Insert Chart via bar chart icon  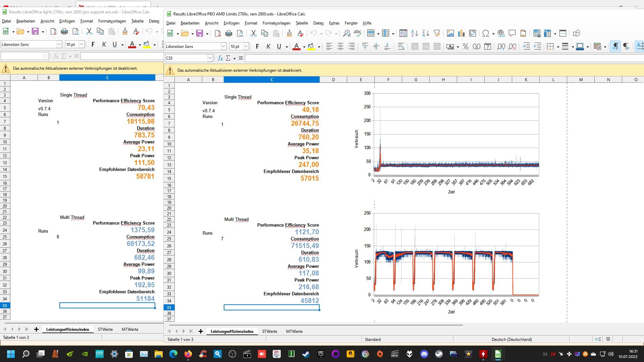[x=461, y=33]
